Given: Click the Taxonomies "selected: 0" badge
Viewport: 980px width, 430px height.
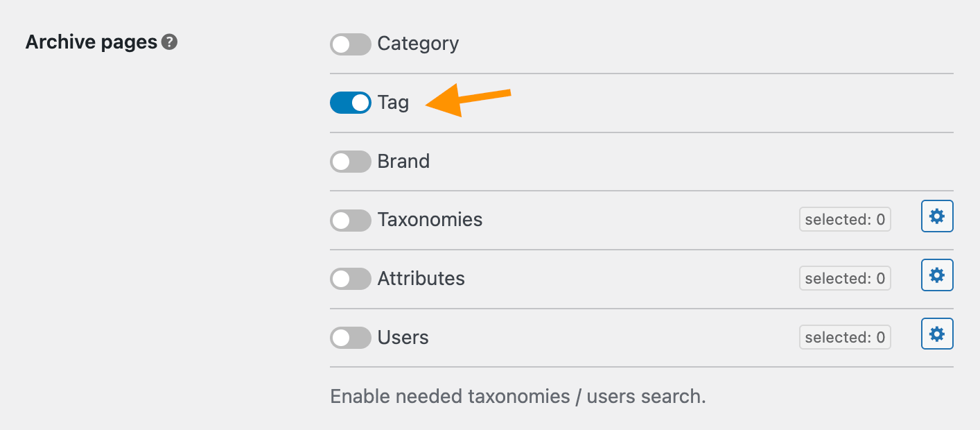Looking at the screenshot, I should (845, 220).
